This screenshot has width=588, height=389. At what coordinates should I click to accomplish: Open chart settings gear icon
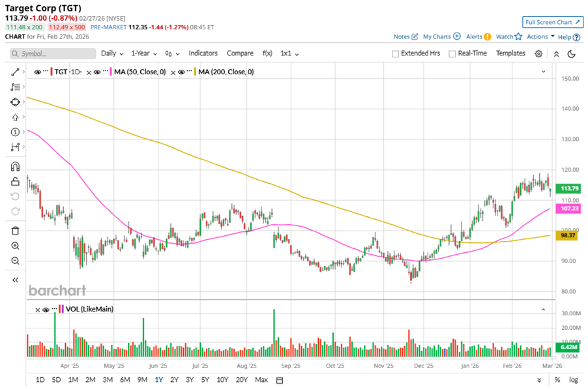coord(538,53)
